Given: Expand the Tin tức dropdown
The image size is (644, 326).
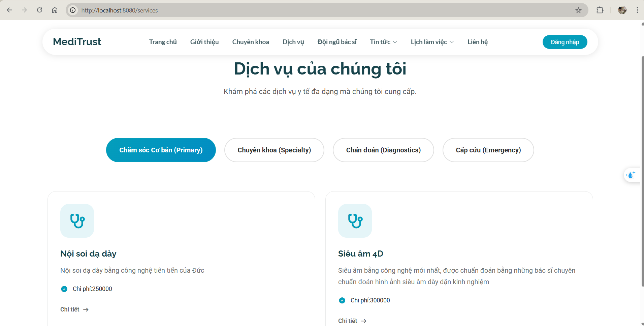Looking at the screenshot, I should [383, 42].
